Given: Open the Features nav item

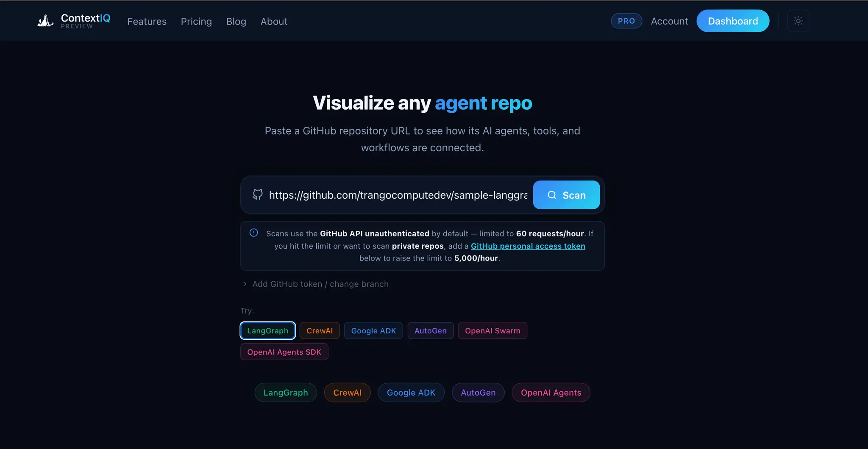Looking at the screenshot, I should [147, 21].
